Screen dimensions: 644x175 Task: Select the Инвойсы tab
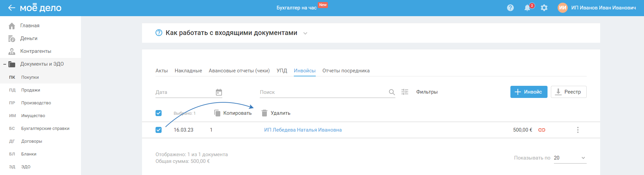pos(305,71)
